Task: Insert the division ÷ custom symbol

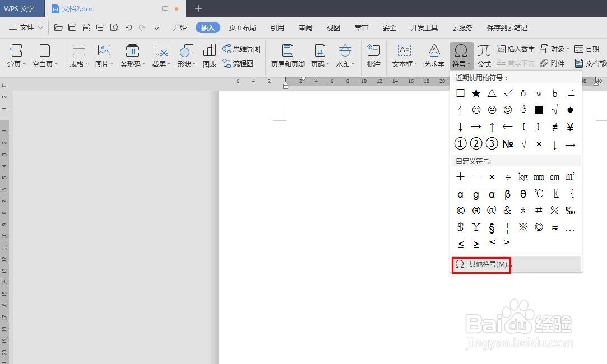Action: (x=507, y=177)
